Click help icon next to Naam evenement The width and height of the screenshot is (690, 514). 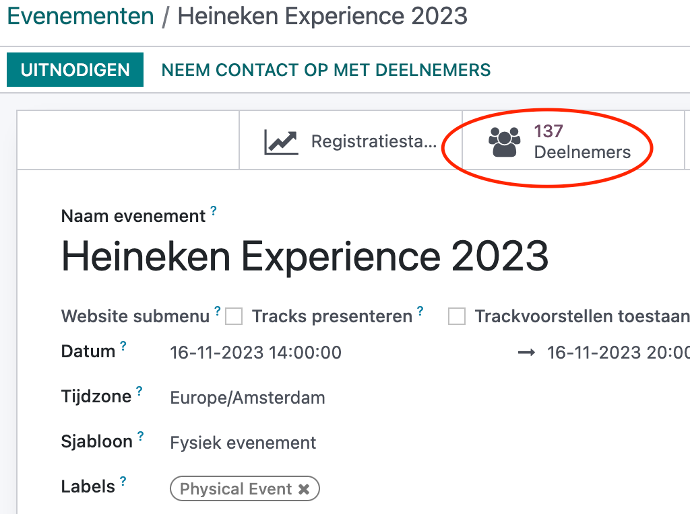(x=213, y=210)
